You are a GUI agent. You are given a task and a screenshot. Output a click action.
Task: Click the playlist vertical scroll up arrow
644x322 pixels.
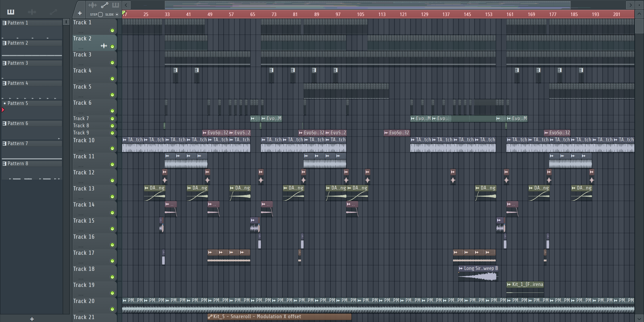[639, 14]
